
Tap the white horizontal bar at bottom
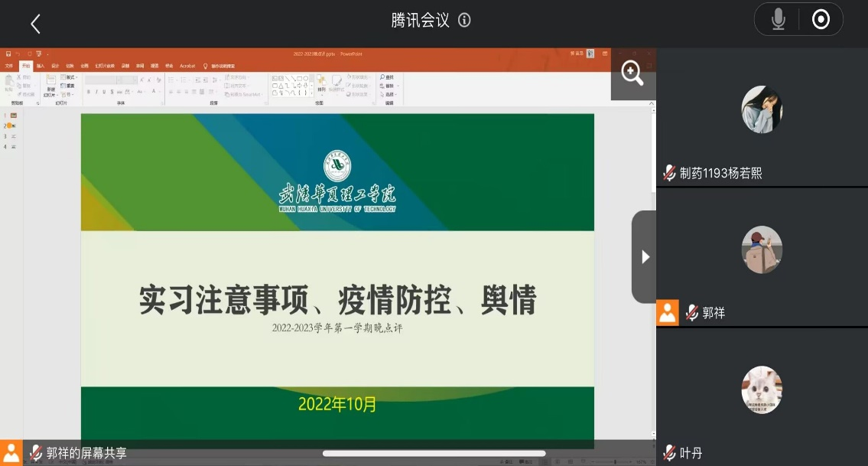pyautogui.click(x=434, y=453)
